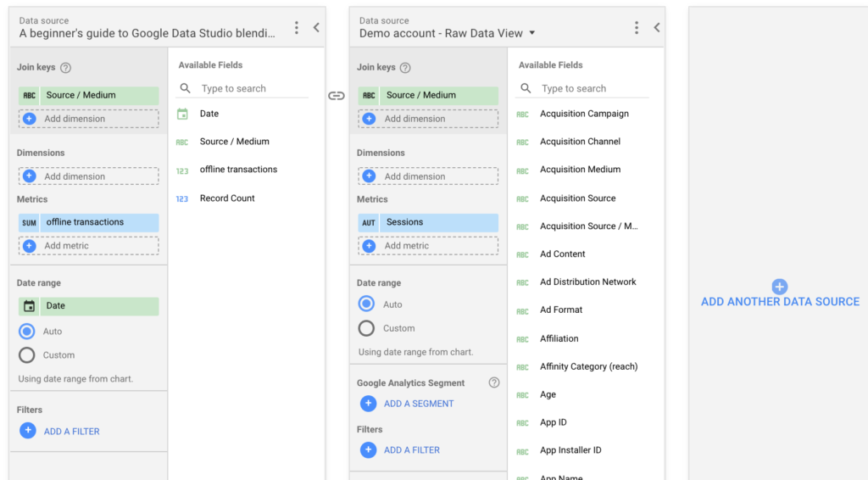Select Custom date range in Demo account panel

[x=366, y=328]
